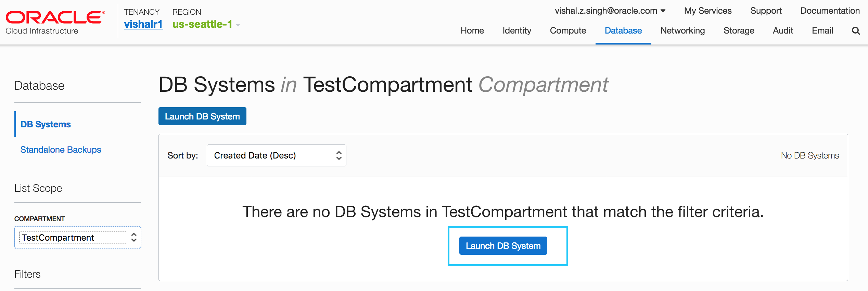Open the vishalr1 tenancy link
The width and height of the screenshot is (868, 291).
[143, 24]
